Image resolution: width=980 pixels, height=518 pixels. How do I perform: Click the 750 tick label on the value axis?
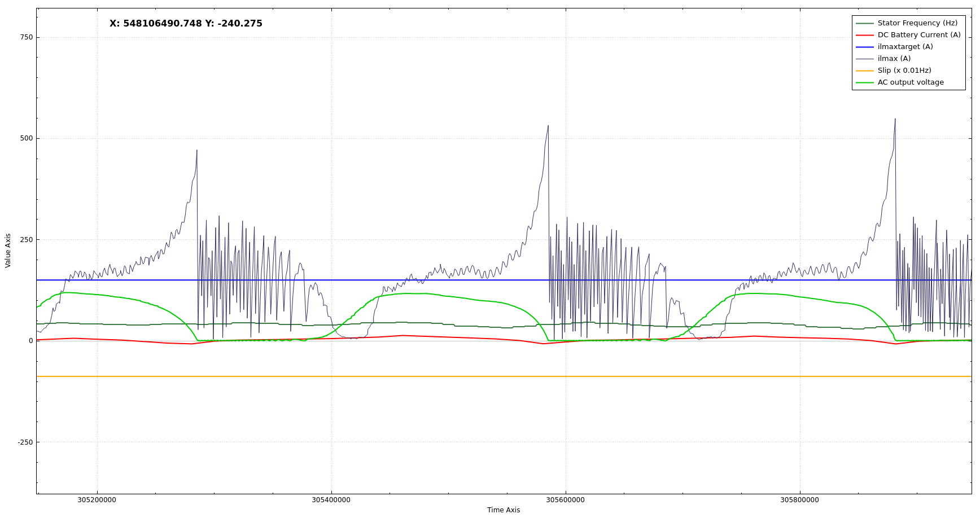pos(27,37)
